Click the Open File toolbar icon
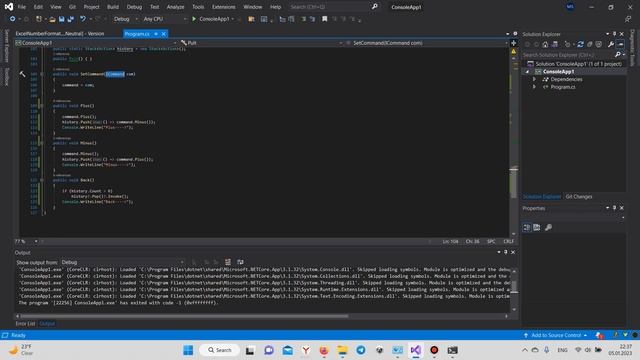 click(x=52, y=19)
